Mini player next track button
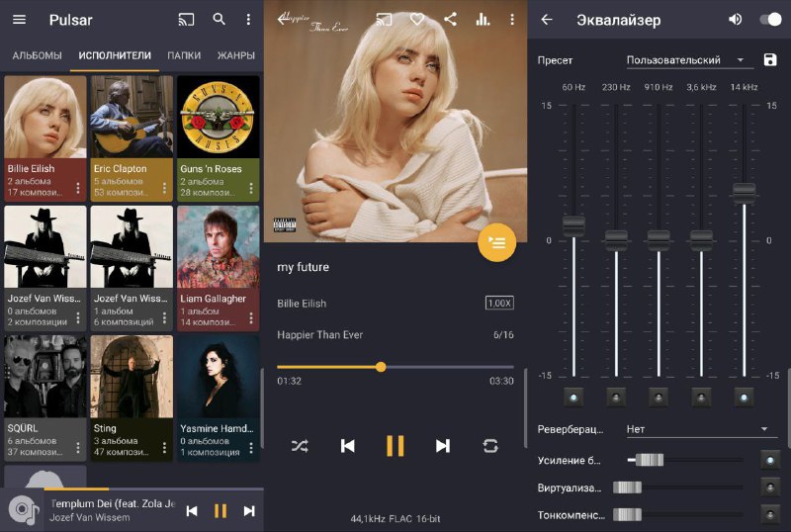This screenshot has height=532, width=791. click(249, 511)
